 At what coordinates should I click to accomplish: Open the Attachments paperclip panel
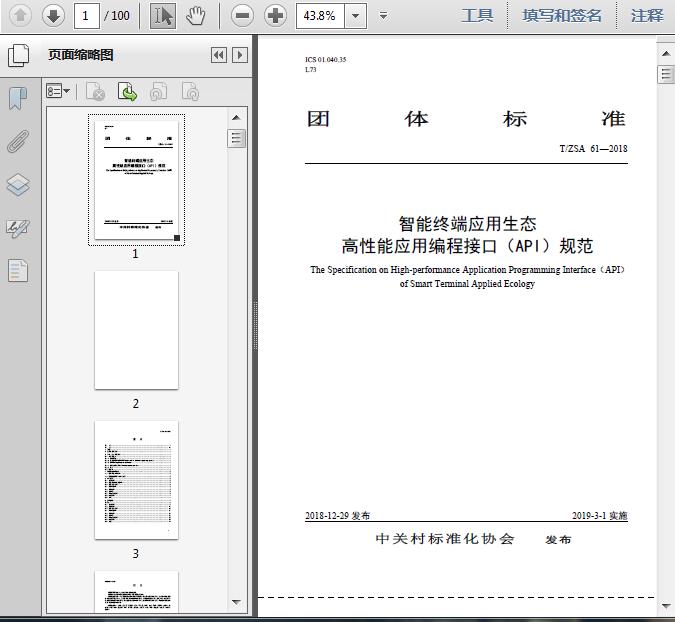click(18, 141)
